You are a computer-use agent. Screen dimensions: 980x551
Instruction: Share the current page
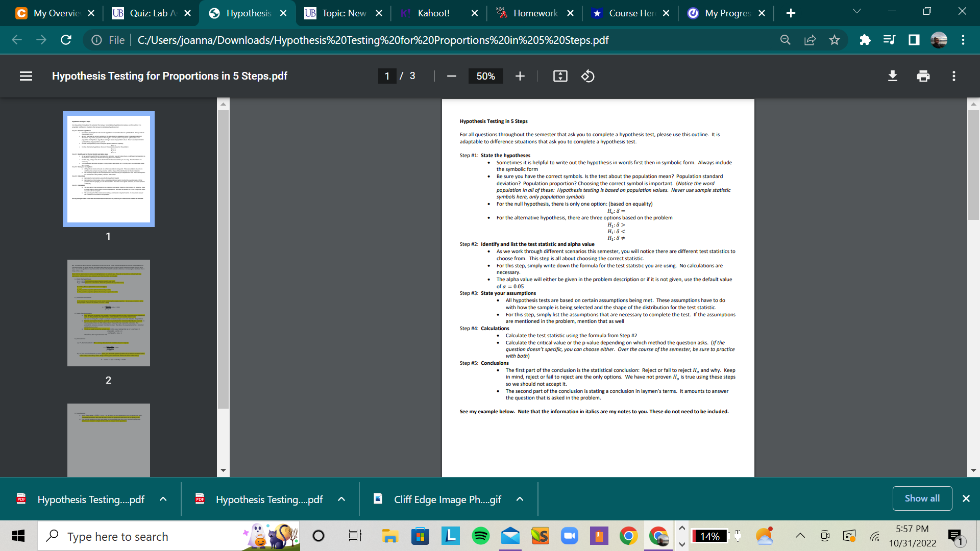point(810,40)
